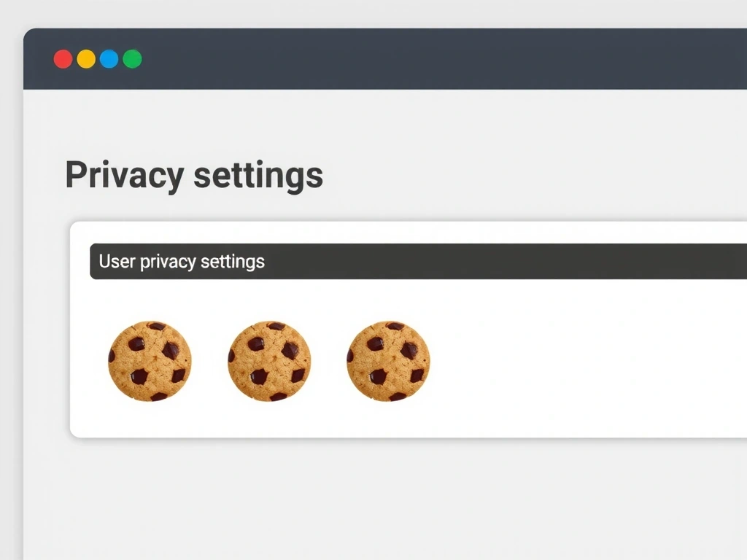Click the gap between second and third cookies
Image resolution: width=747 pixels, height=560 pixels.
[329, 362]
